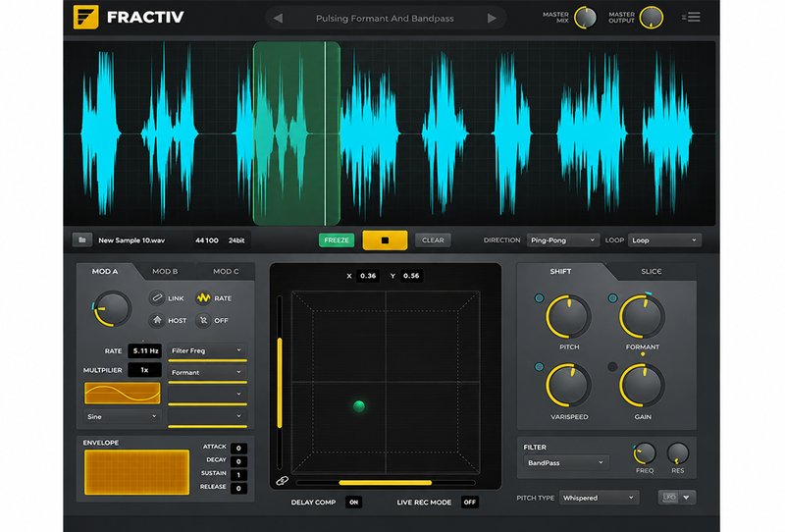Screen dimensions: 785x532
Task: Click the FREEZE button
Action: (337, 239)
